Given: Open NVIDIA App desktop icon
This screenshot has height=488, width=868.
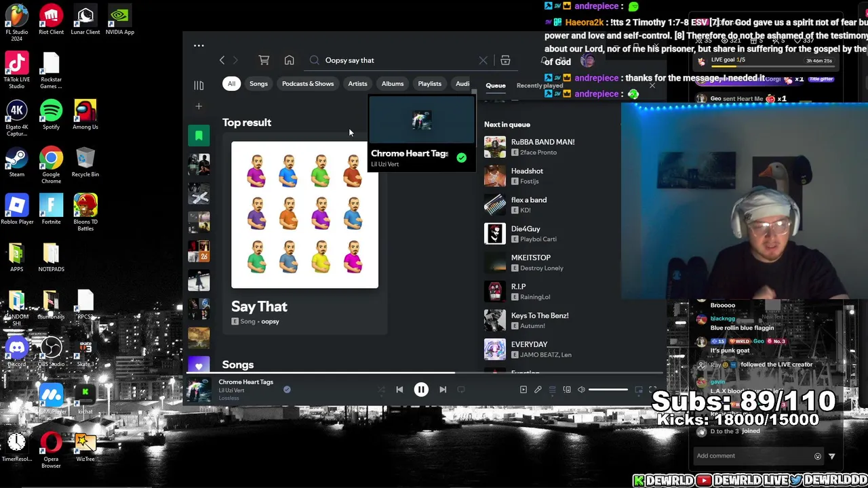Looking at the screenshot, I should [119, 19].
